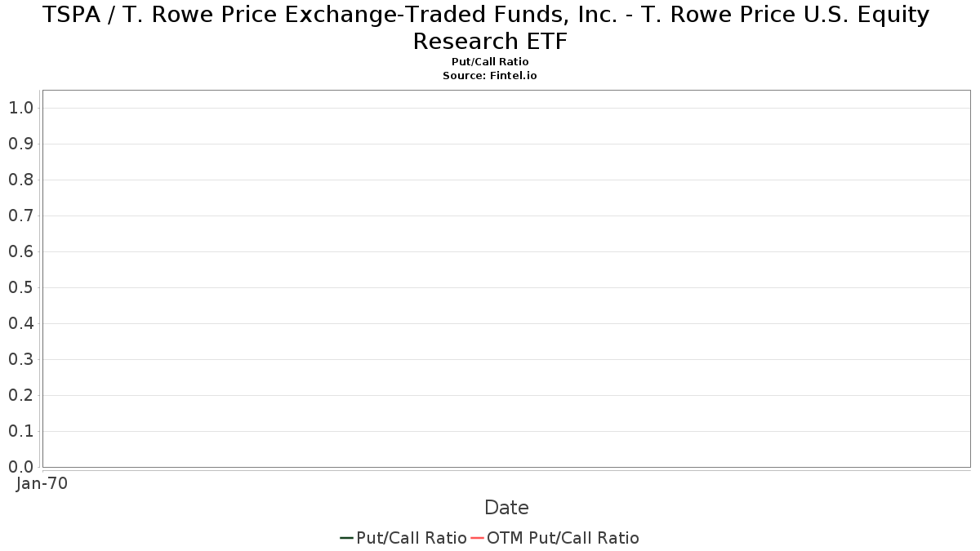Click the chart title starting with TSPA
Viewport: 980px width, 551px height.
pos(490,15)
